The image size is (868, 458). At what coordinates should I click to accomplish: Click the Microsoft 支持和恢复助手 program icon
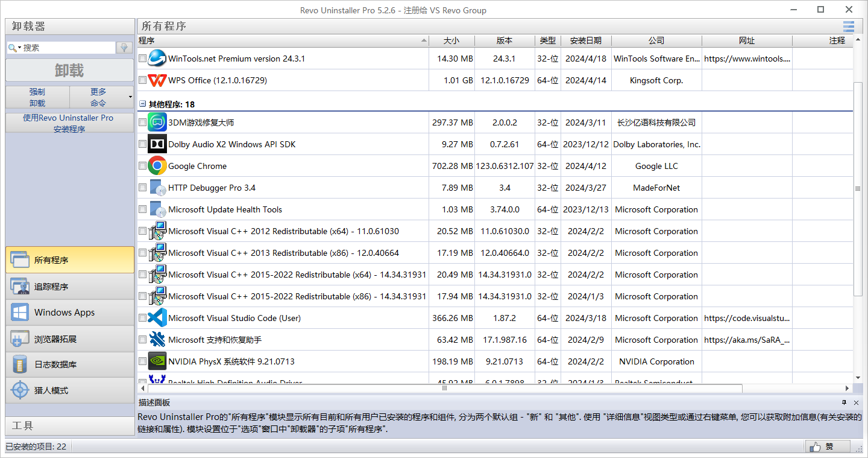pos(157,340)
